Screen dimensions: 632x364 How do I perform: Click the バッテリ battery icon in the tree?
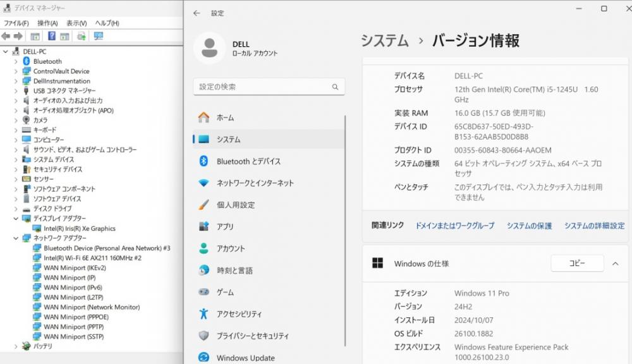click(x=26, y=346)
